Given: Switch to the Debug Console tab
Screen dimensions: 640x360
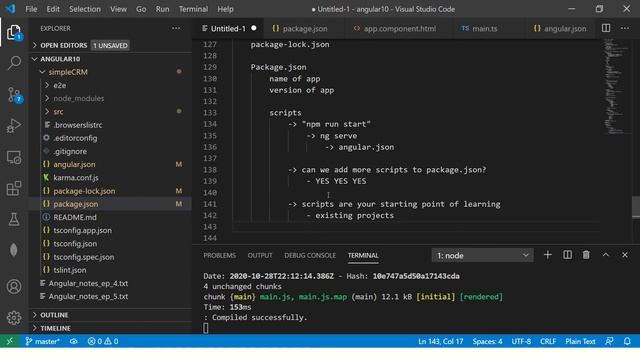Looking at the screenshot, I should (x=310, y=256).
